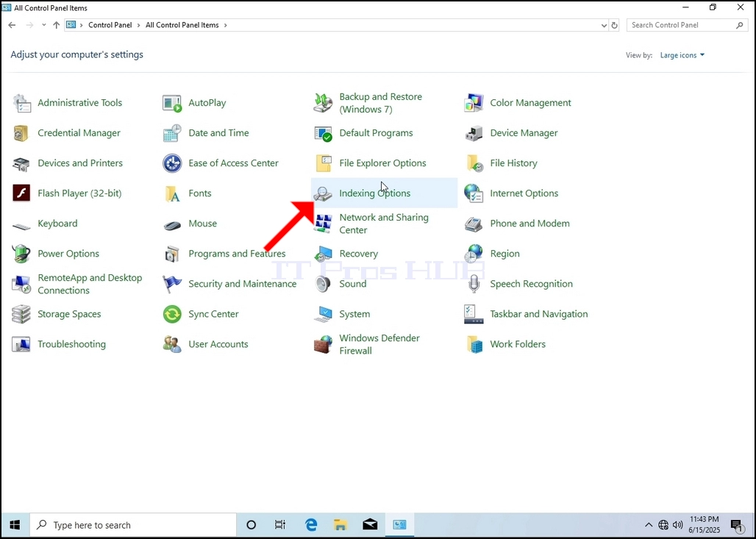Click the System link
Screen dimensions: 756x539
(354, 314)
